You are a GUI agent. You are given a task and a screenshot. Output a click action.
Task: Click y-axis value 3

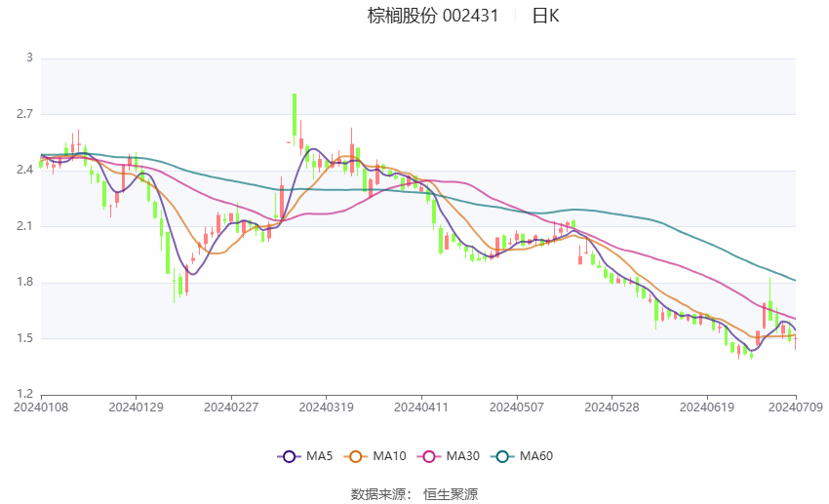29,58
